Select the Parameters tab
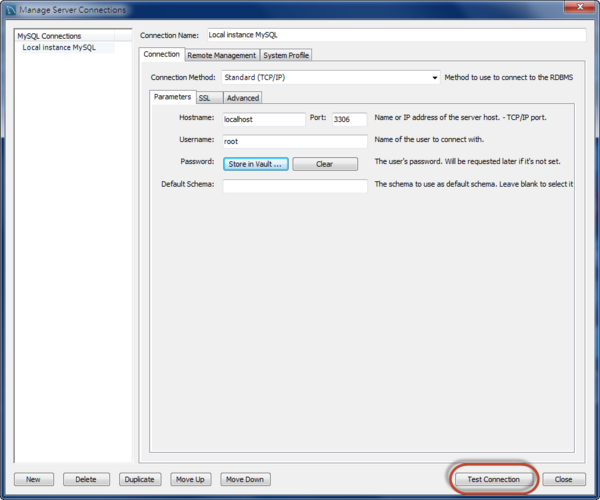This screenshot has height=500, width=600. pyautogui.click(x=171, y=97)
